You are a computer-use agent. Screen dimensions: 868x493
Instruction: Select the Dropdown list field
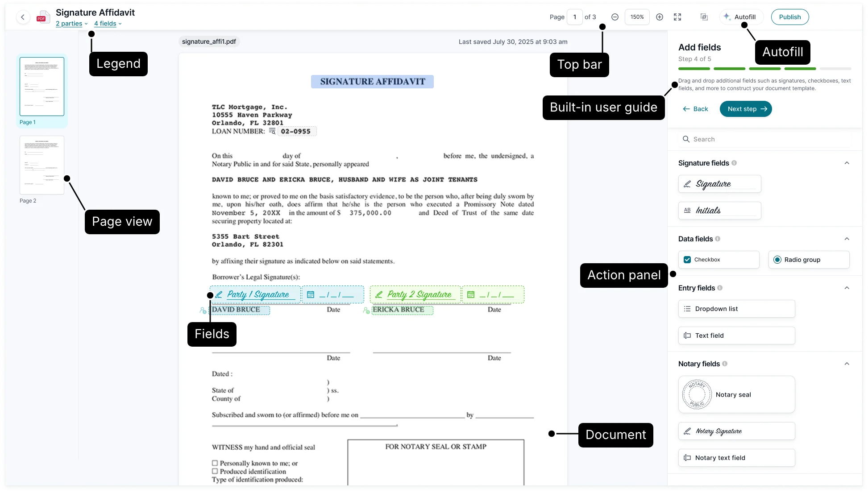[737, 309]
